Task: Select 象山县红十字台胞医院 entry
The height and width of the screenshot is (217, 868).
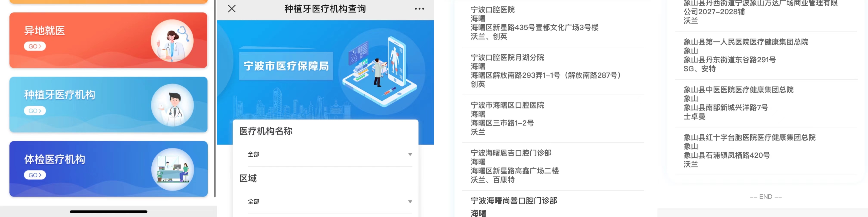Action: coord(766,151)
